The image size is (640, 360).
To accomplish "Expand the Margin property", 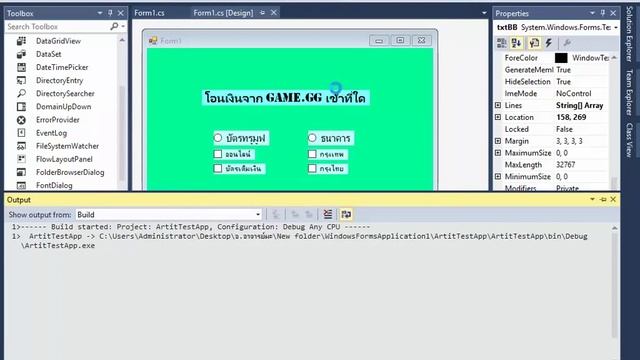I will pos(498,141).
